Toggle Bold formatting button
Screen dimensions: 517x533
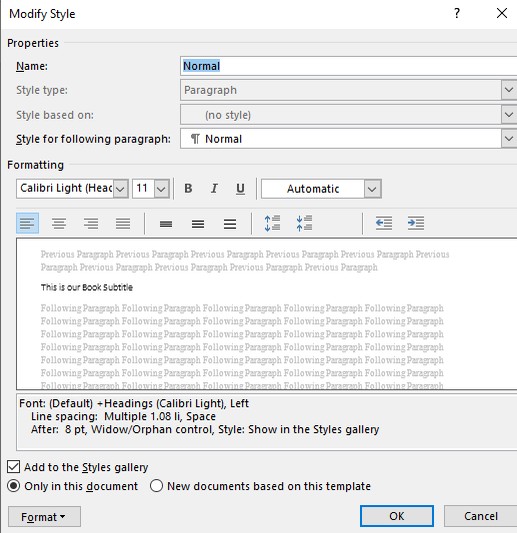pyautogui.click(x=188, y=188)
